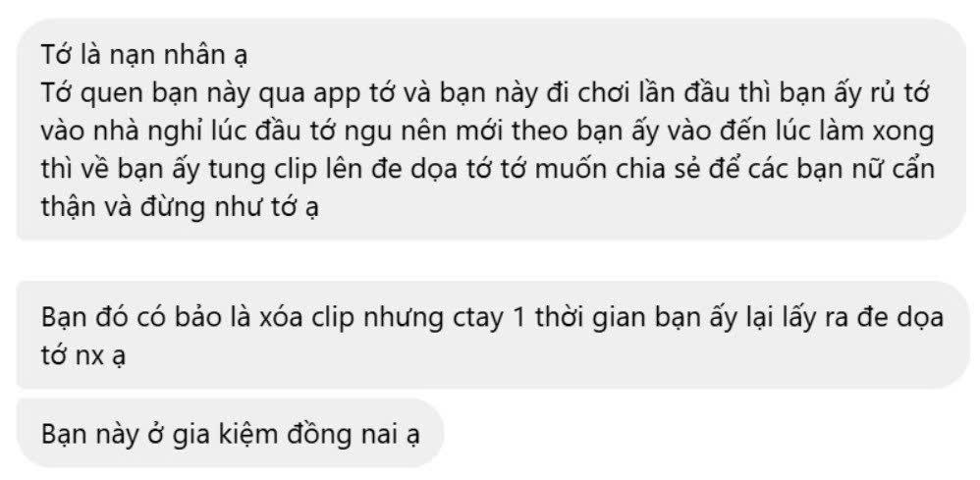Click the line starting "thì về bạn ấy tung clip"
The width and height of the screenshot is (980, 480).
487,170
